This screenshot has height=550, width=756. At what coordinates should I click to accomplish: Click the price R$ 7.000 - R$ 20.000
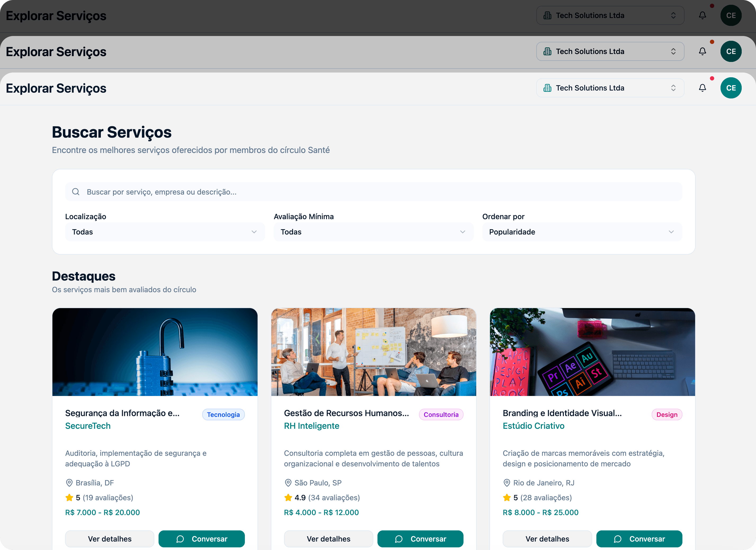tap(102, 512)
